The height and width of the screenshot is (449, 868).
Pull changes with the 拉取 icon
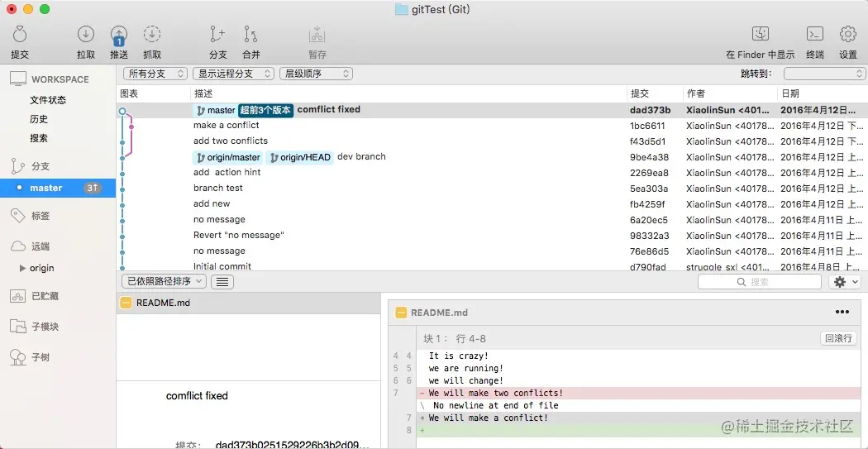point(86,35)
